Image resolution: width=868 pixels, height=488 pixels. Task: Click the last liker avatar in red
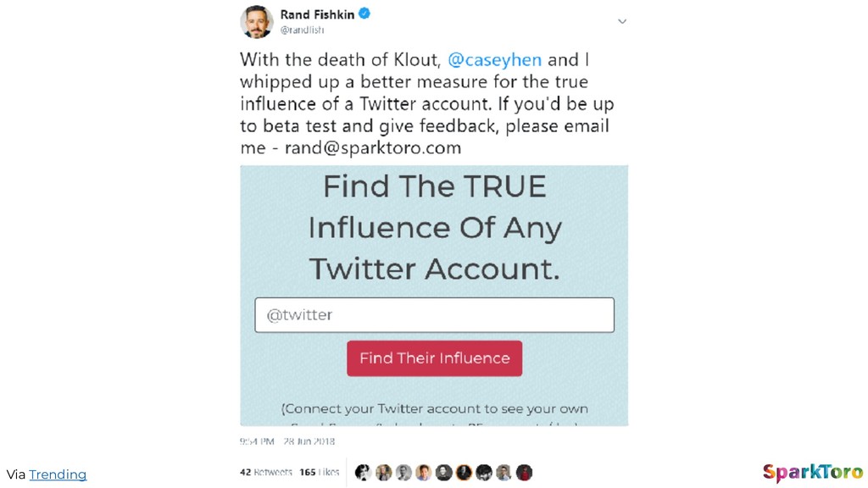point(524,472)
